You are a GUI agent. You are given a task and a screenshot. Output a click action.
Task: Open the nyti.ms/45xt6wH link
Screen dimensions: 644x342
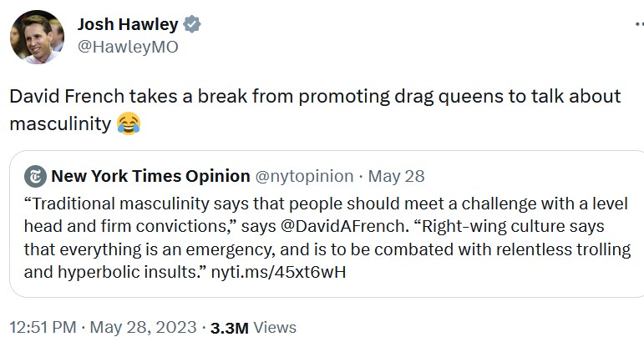click(x=278, y=272)
